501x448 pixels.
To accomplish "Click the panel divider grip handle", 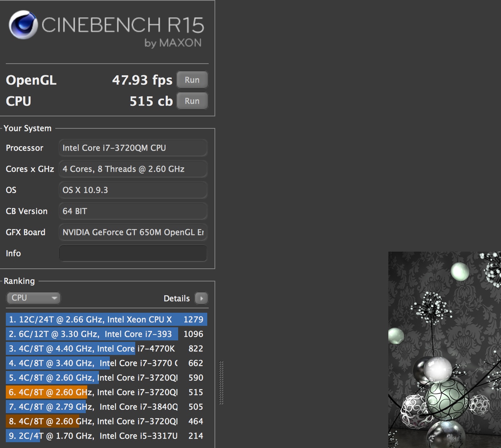I will [x=221, y=383].
